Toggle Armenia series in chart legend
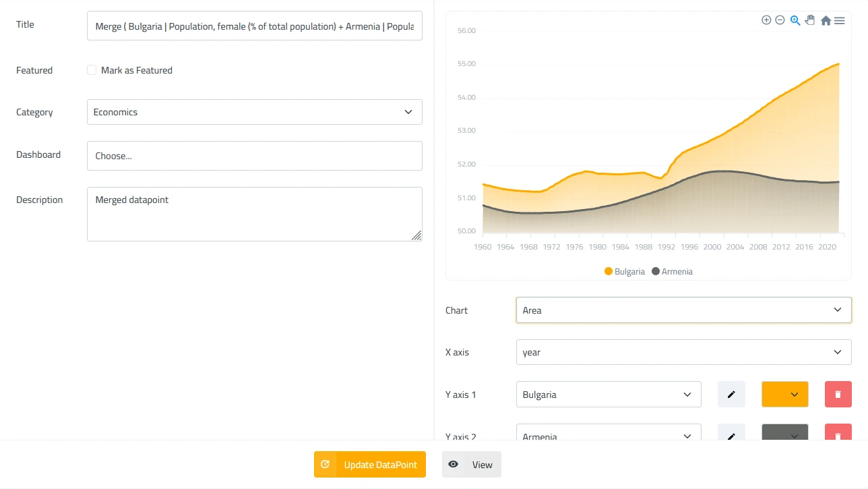Viewport: 868px width, 489px height. click(672, 272)
